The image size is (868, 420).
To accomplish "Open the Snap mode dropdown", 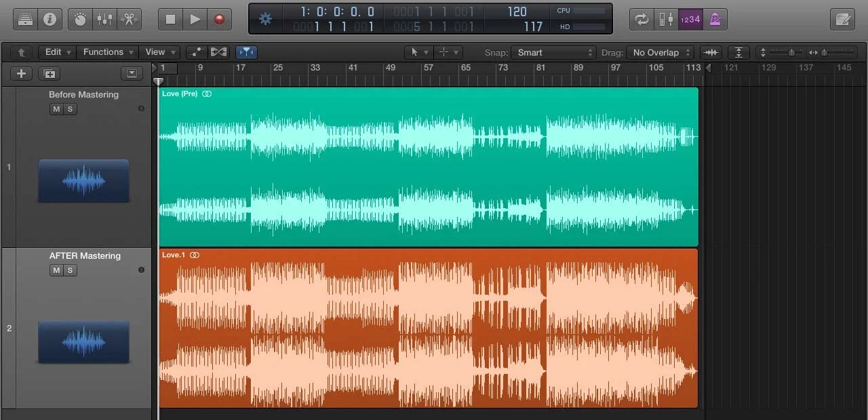I will click(553, 52).
